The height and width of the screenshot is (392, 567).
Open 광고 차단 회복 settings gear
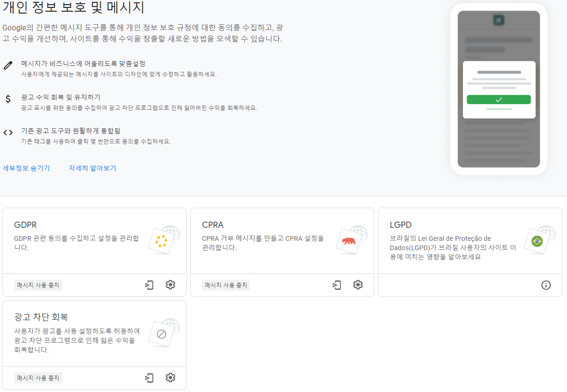click(170, 378)
